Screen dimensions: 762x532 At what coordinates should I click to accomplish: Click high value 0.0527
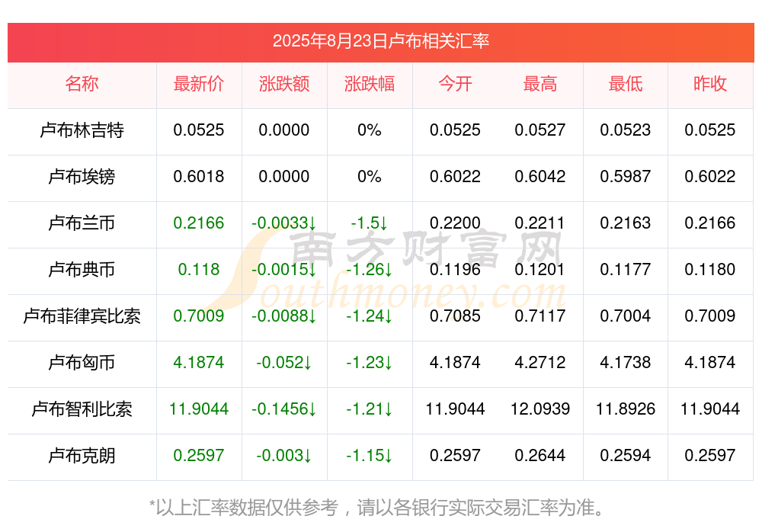(540, 130)
